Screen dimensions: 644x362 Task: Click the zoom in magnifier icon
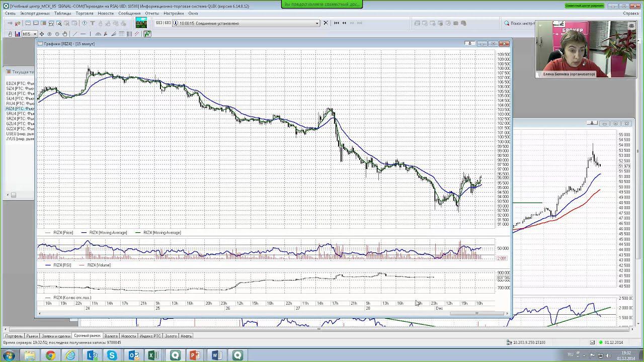coord(49,34)
